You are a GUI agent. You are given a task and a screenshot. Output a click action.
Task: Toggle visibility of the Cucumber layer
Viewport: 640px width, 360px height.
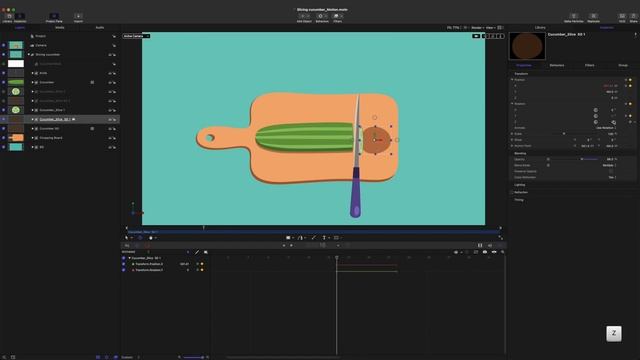click(4, 82)
